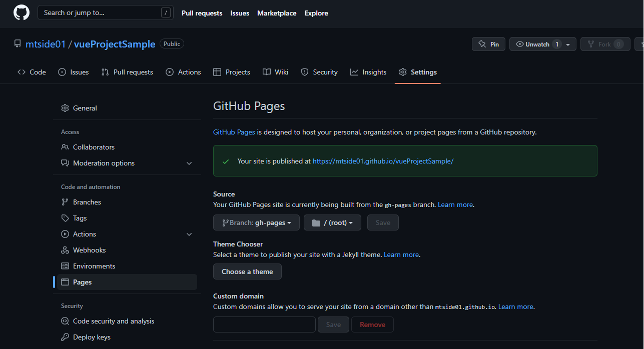Click the tag icon beside Tags

coord(65,218)
